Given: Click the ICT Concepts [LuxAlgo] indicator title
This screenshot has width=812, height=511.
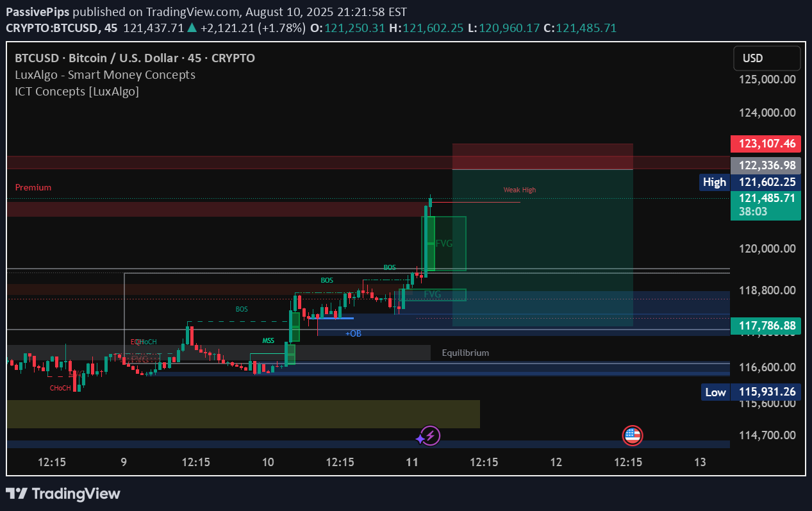Looking at the screenshot, I should 77,91.
